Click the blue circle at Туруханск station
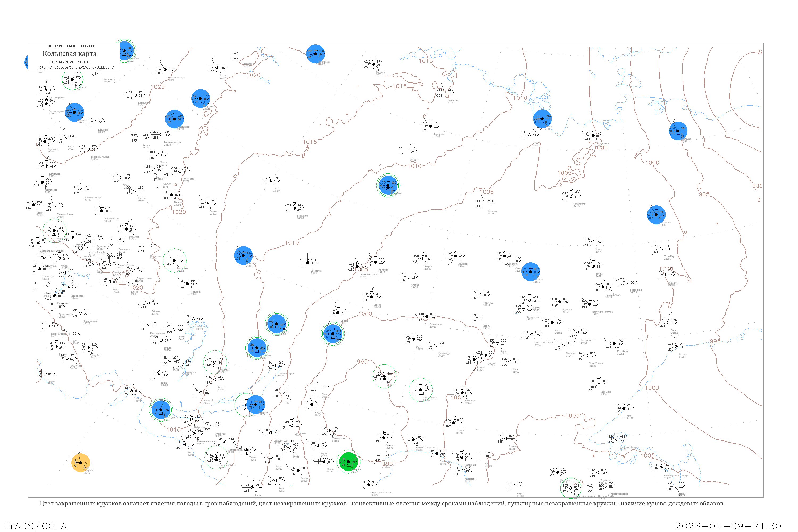 [200, 98]
